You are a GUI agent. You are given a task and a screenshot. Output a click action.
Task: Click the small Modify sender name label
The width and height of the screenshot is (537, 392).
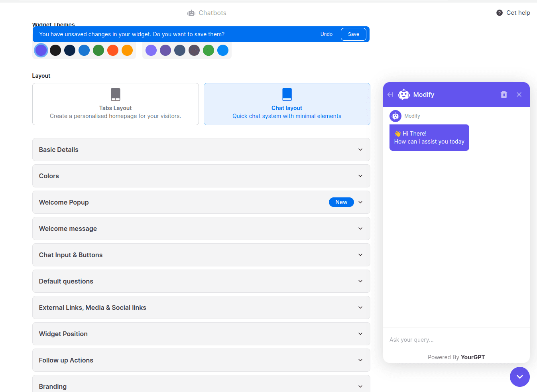point(412,116)
